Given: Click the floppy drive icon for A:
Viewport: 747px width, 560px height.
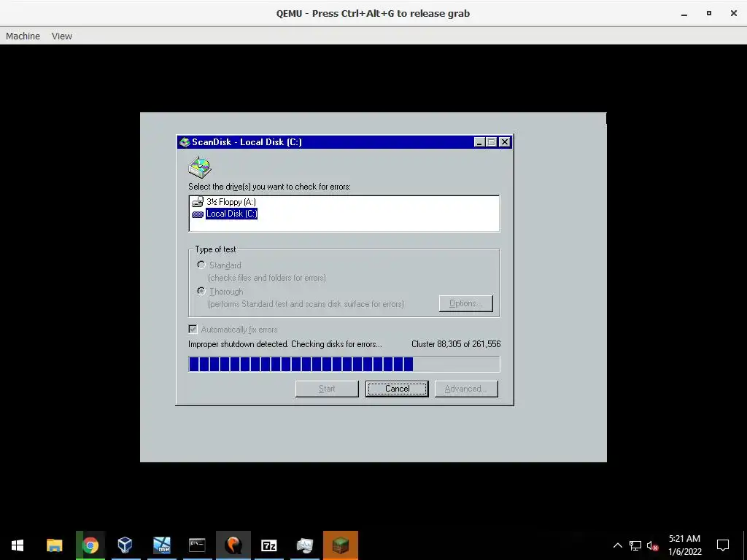Looking at the screenshot, I should [198, 202].
